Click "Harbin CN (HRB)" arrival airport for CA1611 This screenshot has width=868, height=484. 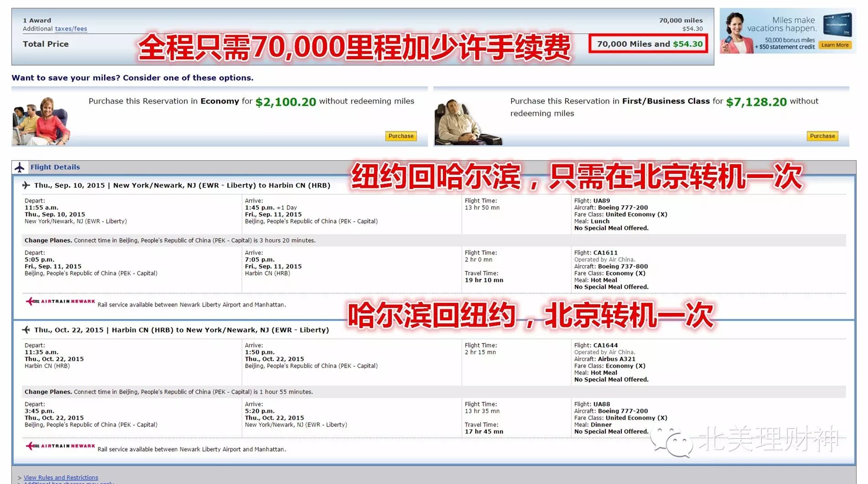pyautogui.click(x=267, y=273)
